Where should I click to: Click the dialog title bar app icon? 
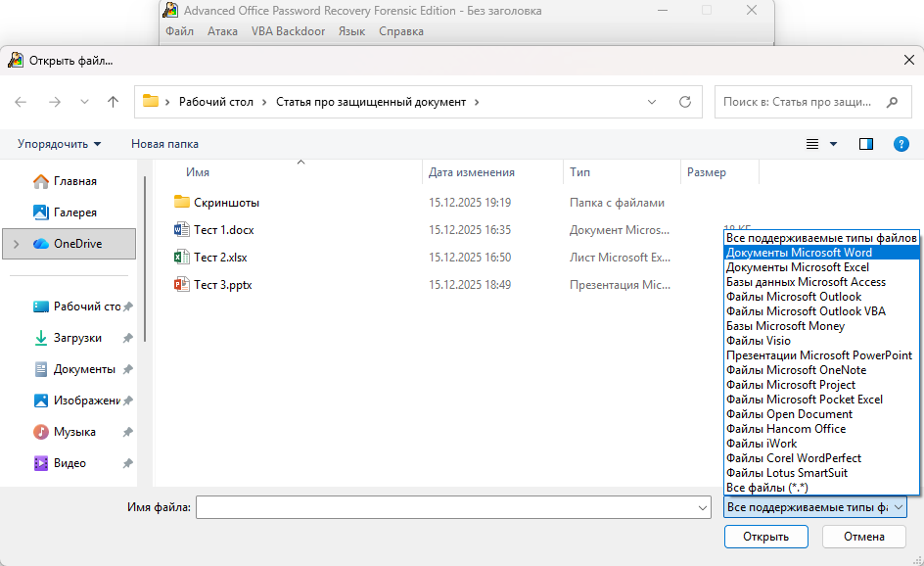point(16,60)
